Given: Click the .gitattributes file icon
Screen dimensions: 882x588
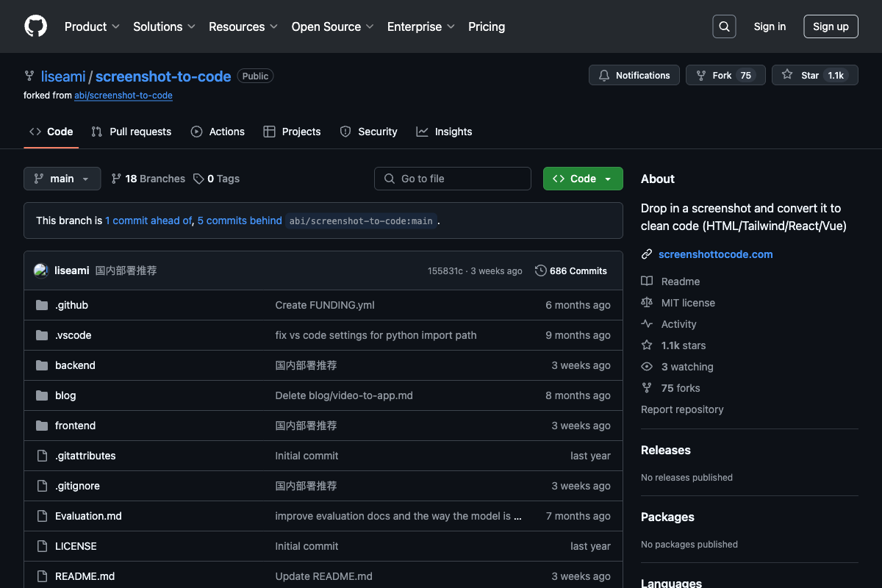Looking at the screenshot, I should click(42, 456).
